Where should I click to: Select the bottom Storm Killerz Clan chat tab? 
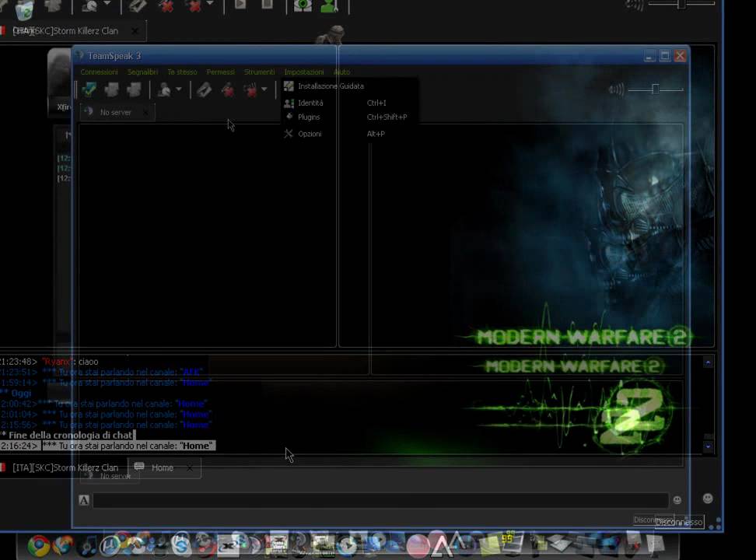pyautogui.click(x=65, y=467)
